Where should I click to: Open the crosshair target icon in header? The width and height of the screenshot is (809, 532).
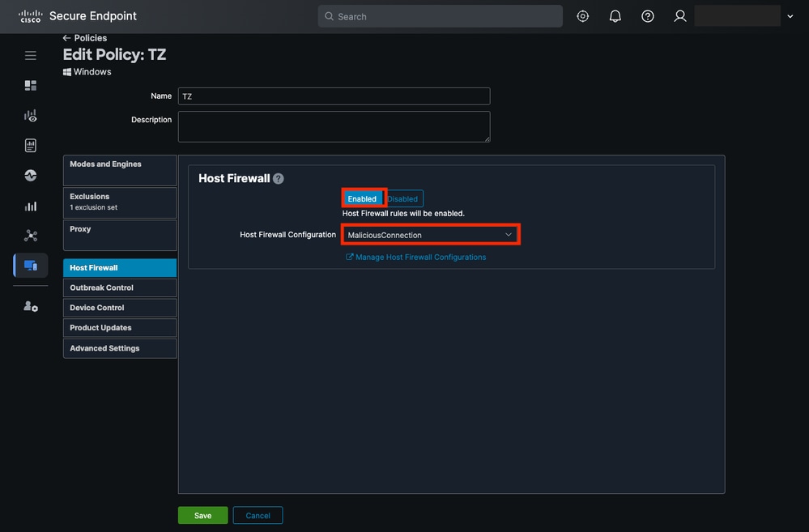[582, 16]
